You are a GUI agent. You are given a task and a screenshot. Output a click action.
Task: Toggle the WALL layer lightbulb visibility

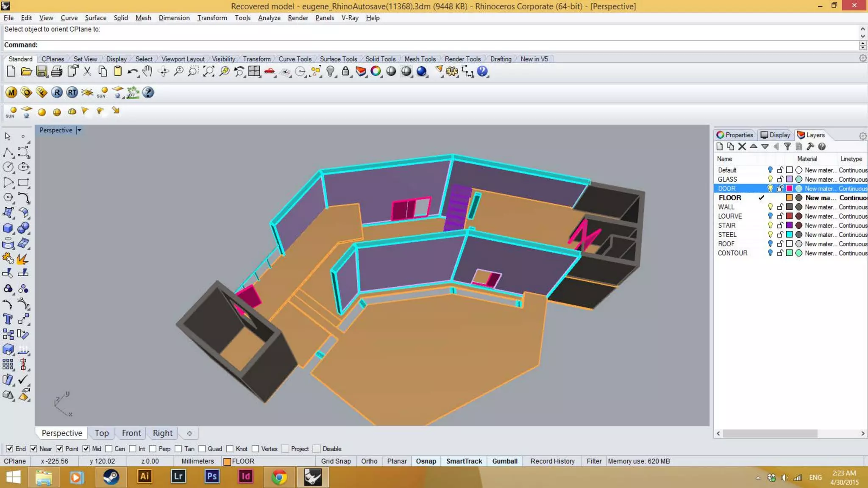tap(770, 207)
